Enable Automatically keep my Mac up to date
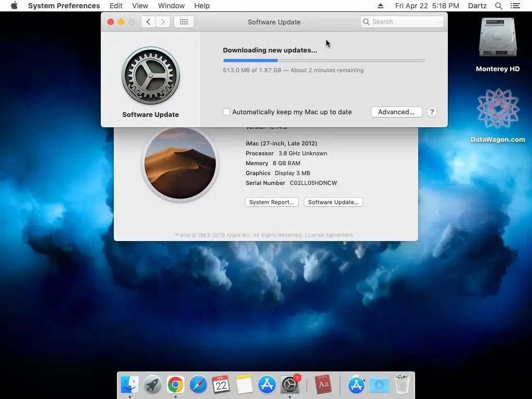Viewport: 532px width, 399px height. (227, 112)
